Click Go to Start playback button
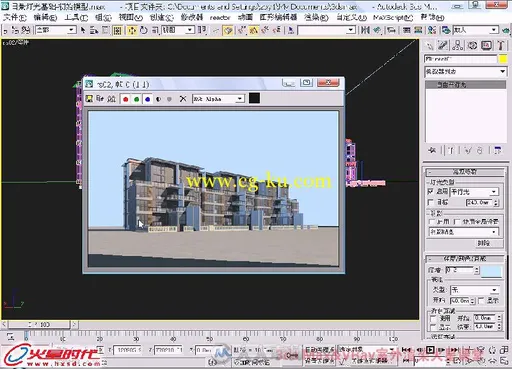 [x=406, y=350]
